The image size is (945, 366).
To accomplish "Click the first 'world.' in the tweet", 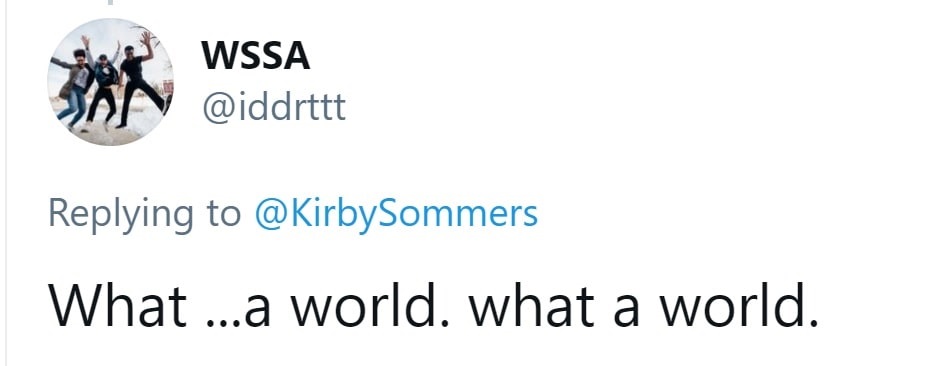I will [369, 304].
